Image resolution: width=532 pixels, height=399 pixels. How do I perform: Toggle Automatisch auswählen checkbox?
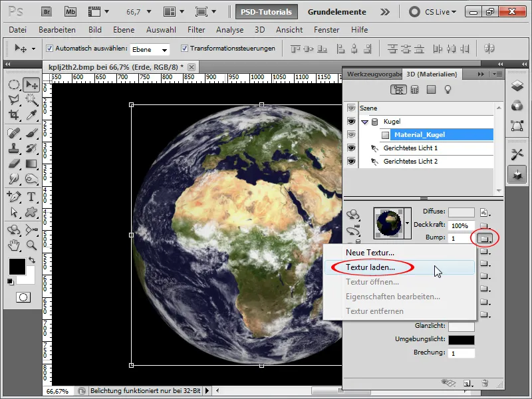[49, 49]
